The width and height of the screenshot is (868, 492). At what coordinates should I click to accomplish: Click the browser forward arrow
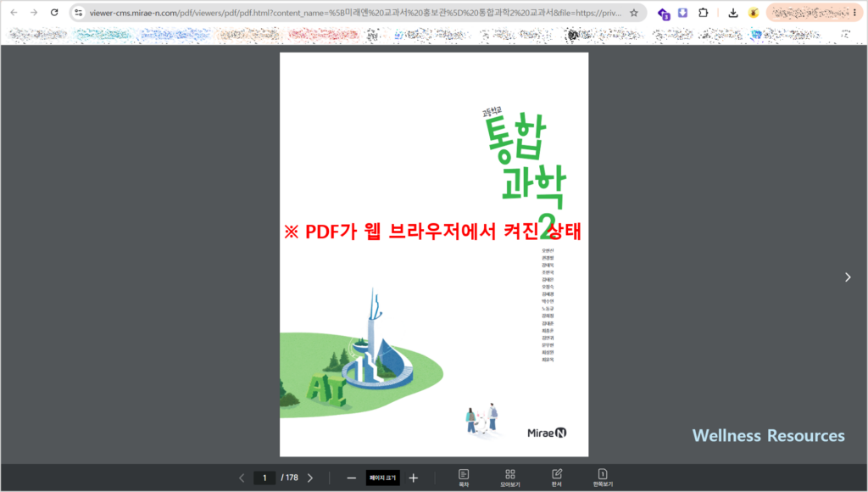pos(34,12)
